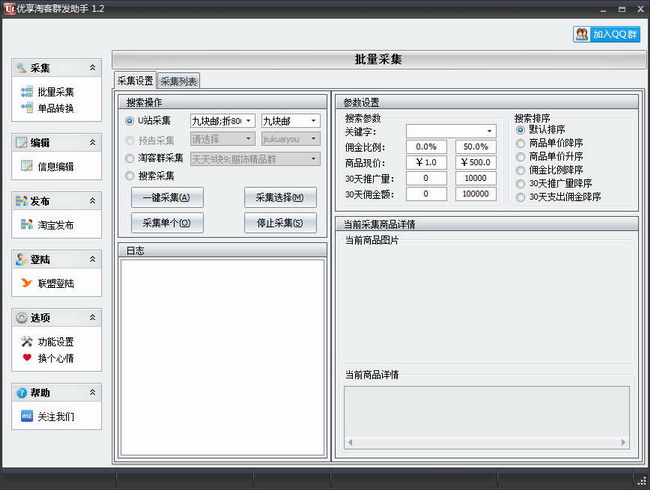The height and width of the screenshot is (490, 650).
Task: Open the 九块邮;折800 site dropdown
Action: 248,121
